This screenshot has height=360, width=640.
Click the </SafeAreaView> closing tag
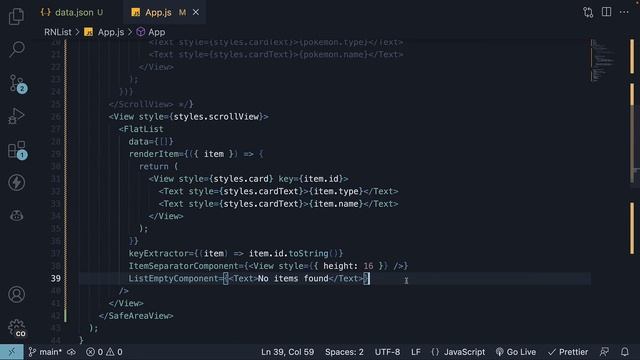[x=136, y=316]
